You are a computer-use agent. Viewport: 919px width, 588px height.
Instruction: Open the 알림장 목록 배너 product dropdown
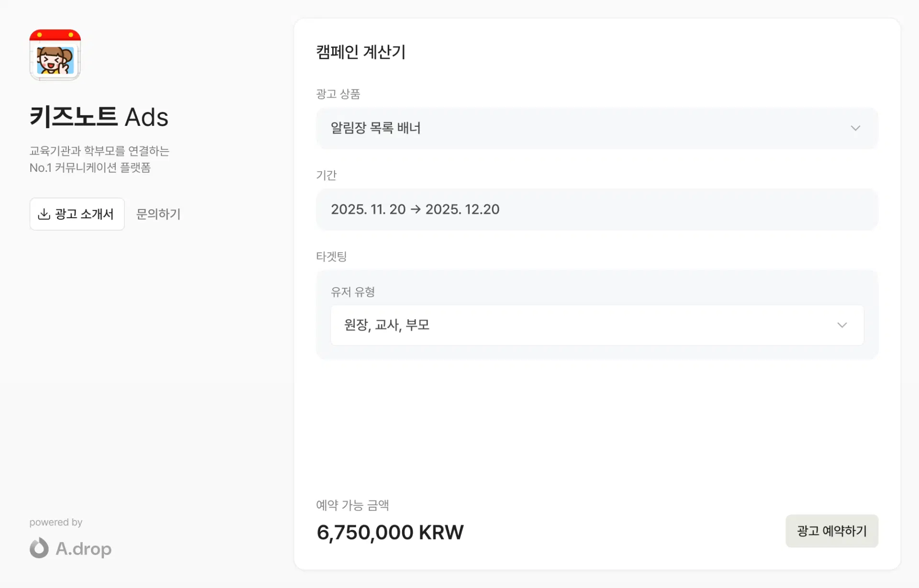click(x=596, y=128)
